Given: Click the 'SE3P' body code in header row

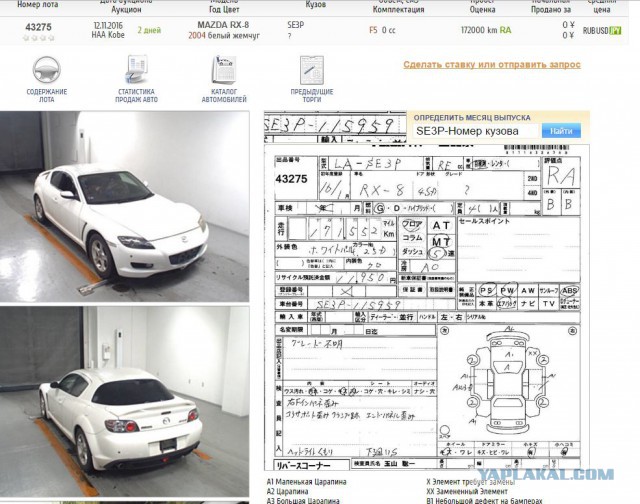Looking at the screenshot, I should (x=296, y=25).
